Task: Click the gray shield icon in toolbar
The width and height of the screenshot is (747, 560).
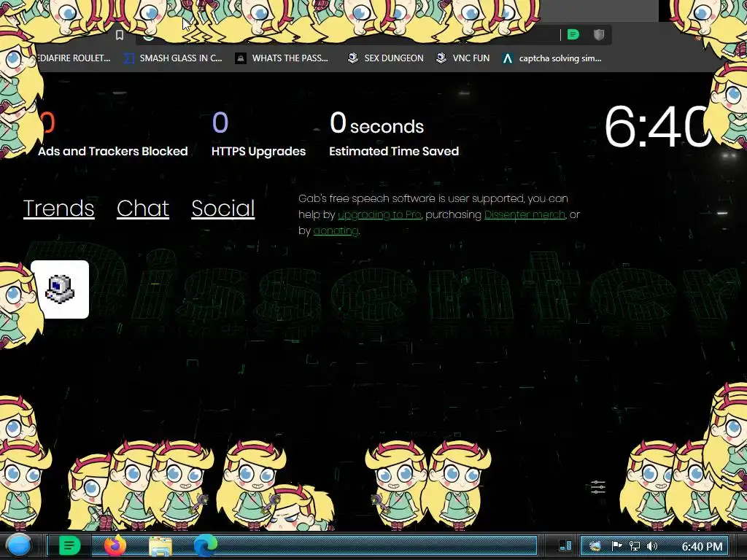Action: pos(599,34)
